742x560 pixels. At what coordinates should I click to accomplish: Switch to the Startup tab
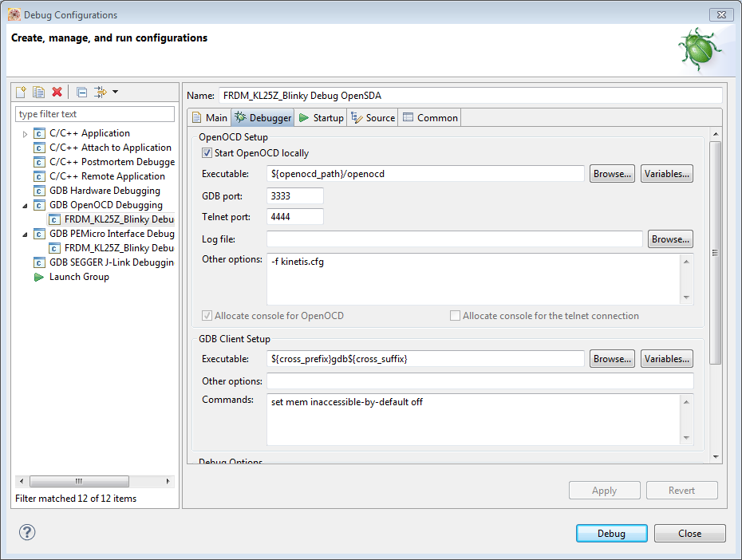coord(321,118)
